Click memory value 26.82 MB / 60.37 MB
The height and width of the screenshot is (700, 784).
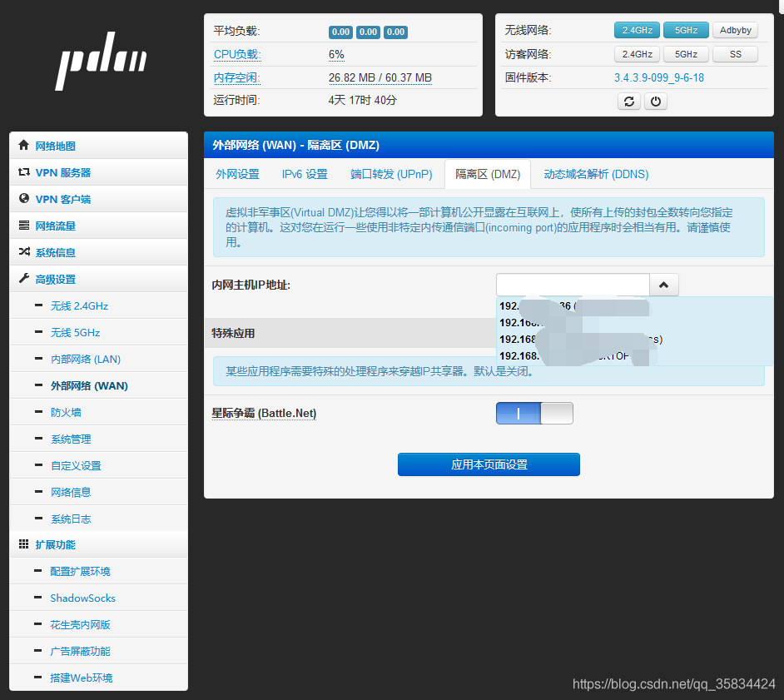pyautogui.click(x=380, y=77)
